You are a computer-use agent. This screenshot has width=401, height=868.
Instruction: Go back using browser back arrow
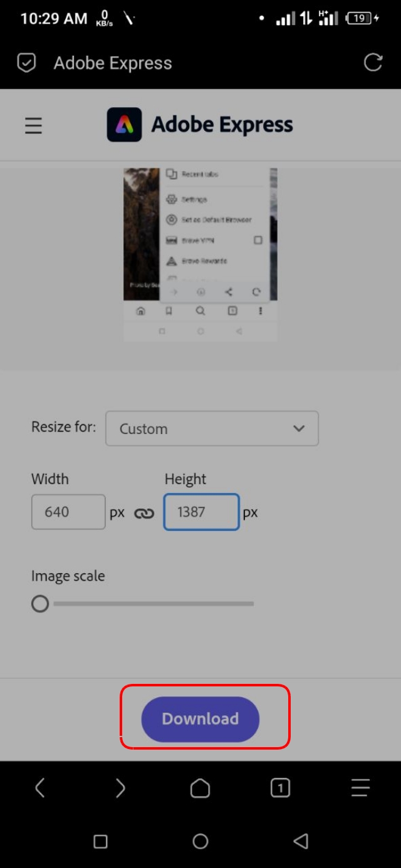39,788
